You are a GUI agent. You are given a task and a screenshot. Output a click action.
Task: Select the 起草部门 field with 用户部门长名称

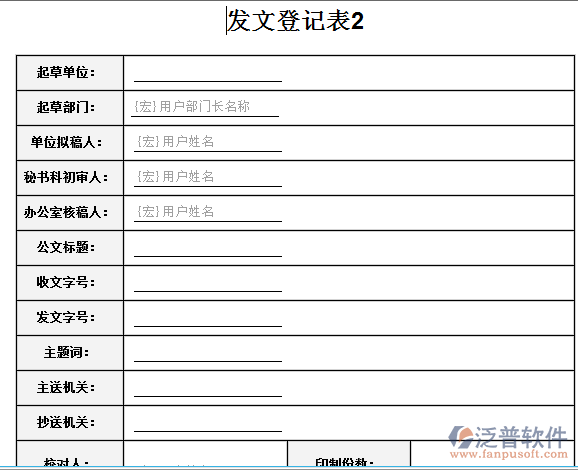(x=205, y=107)
